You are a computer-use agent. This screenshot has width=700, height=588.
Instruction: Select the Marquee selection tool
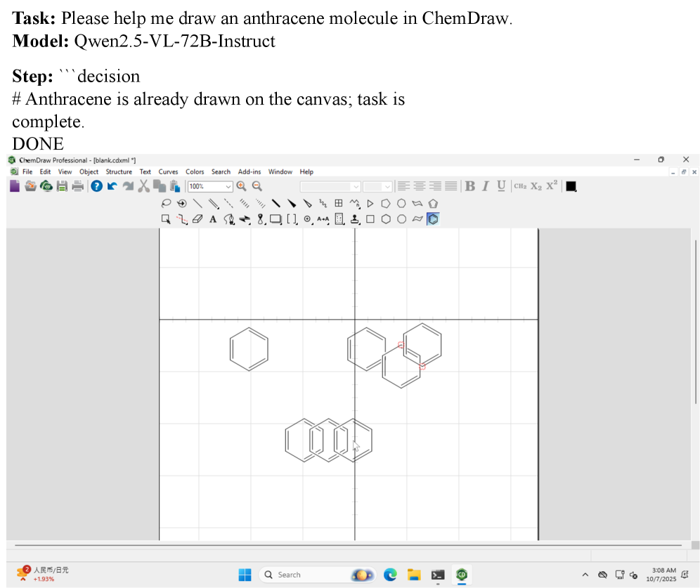coord(166,219)
